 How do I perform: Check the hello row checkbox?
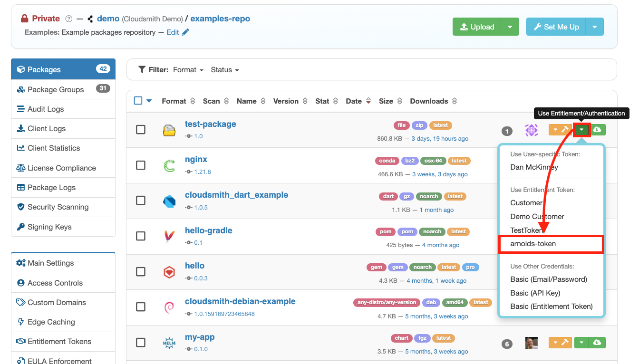[141, 271]
